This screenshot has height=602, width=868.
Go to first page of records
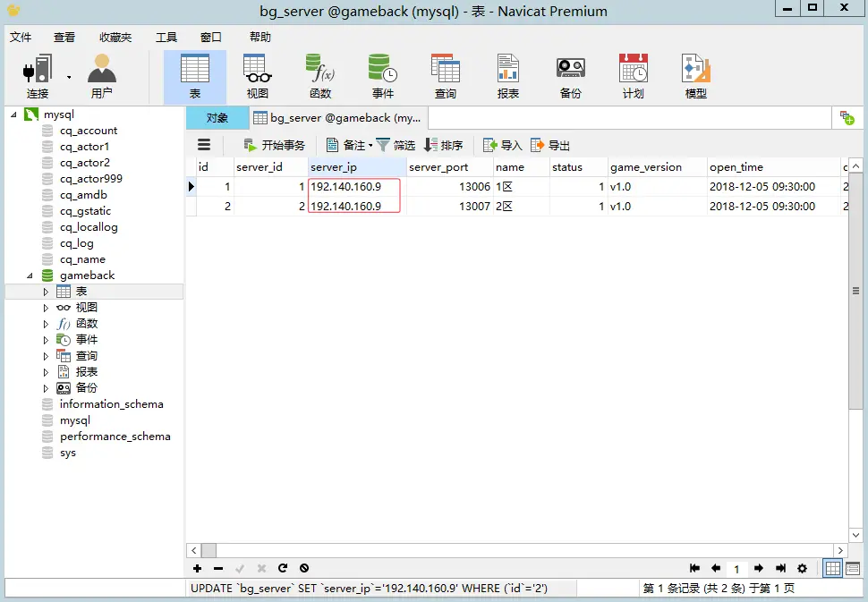pos(694,568)
